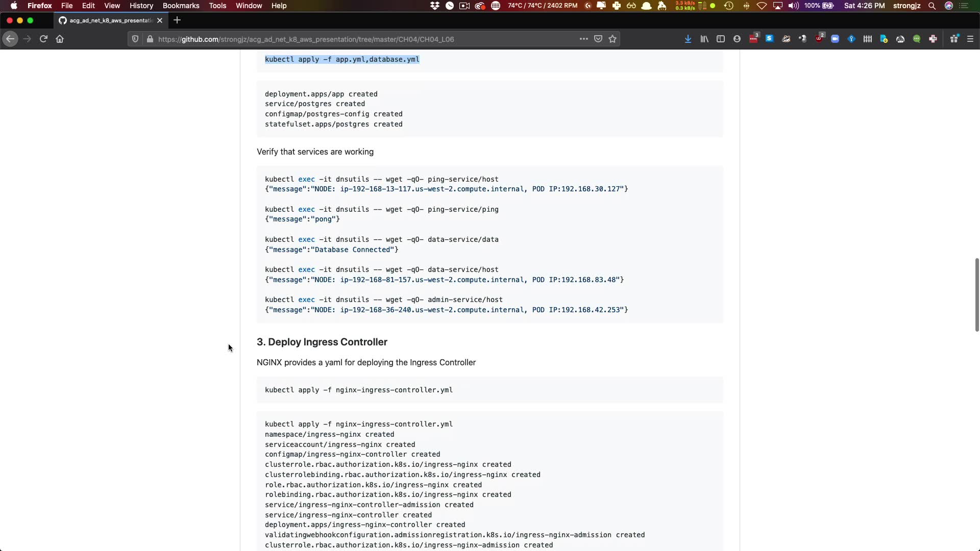Open the Bookmarks menu

coord(181,6)
